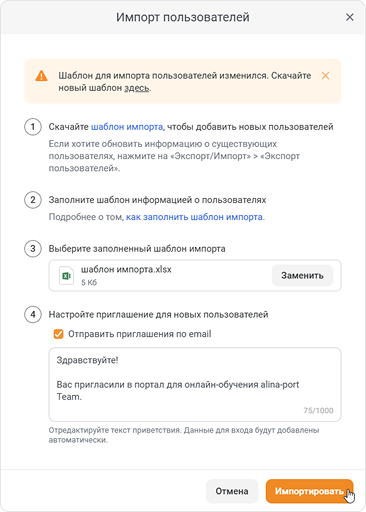Click the step 4 circle

33,315
